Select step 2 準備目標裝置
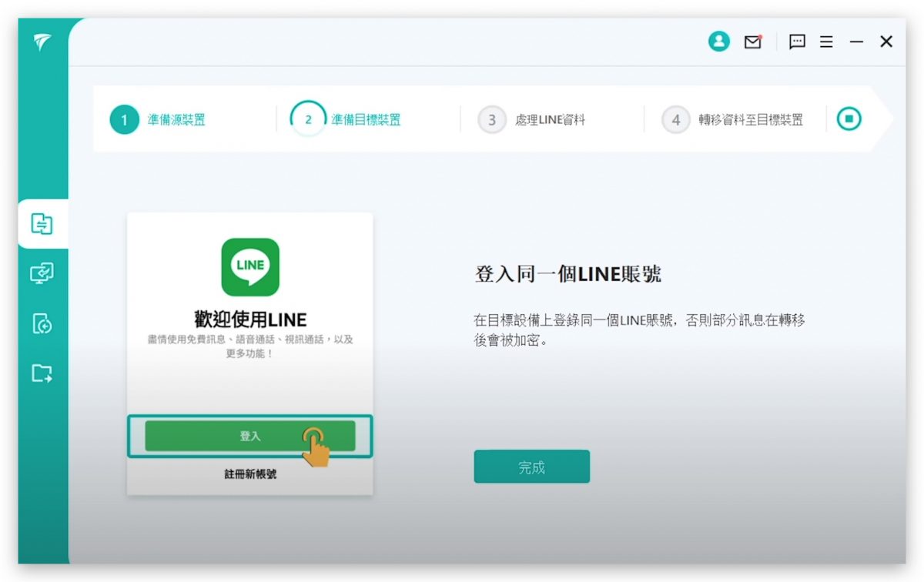This screenshot has width=924, height=582. pyautogui.click(x=346, y=119)
